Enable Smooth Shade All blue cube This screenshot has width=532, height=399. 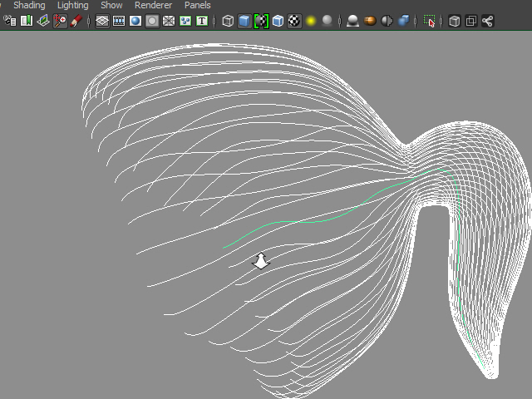244,21
